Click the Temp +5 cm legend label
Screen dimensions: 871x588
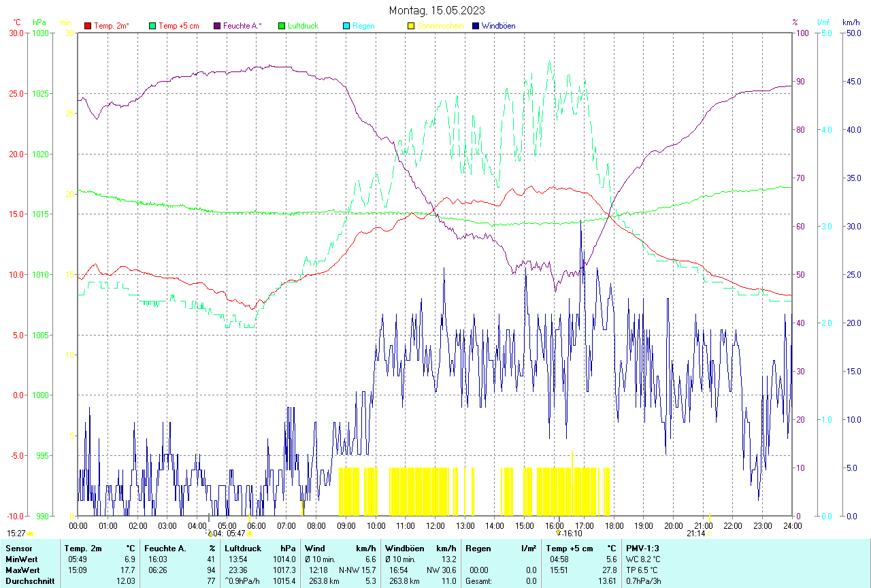[x=178, y=26]
